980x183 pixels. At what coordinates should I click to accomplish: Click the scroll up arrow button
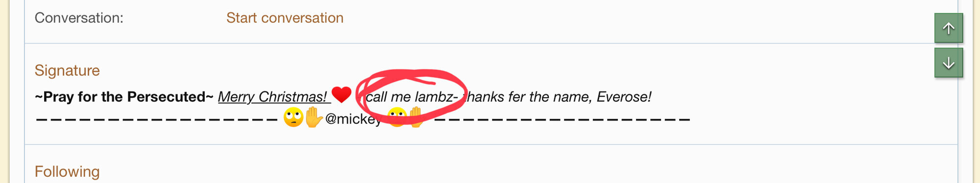949,28
